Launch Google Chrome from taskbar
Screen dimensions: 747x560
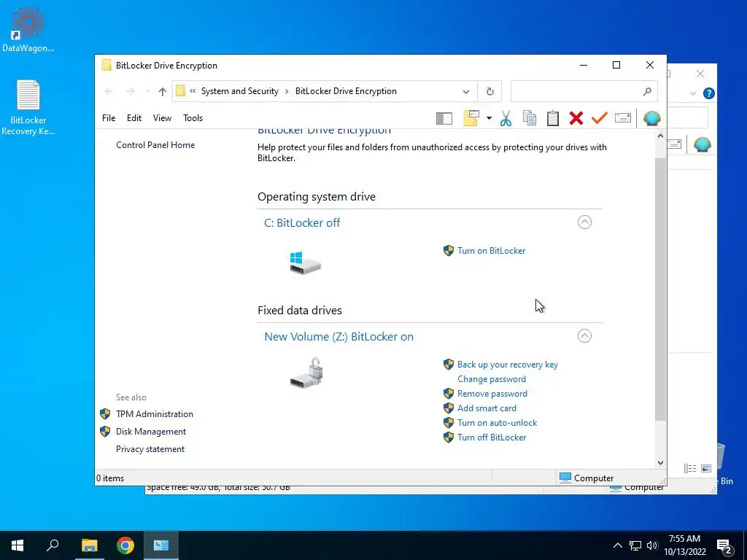pyautogui.click(x=125, y=545)
